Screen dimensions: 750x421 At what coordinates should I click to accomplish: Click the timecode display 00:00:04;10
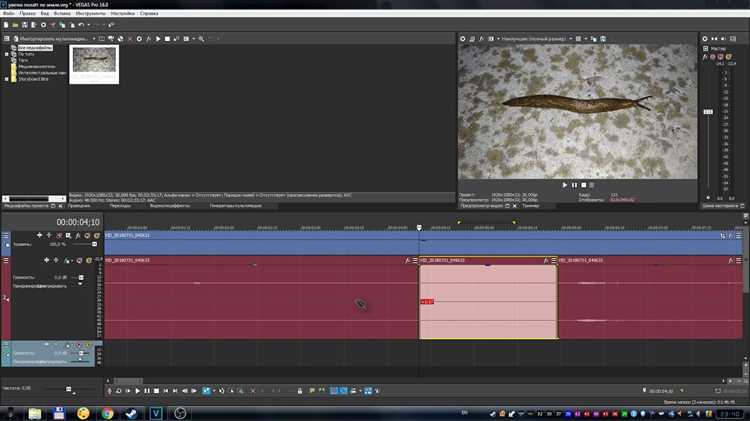[x=77, y=222]
